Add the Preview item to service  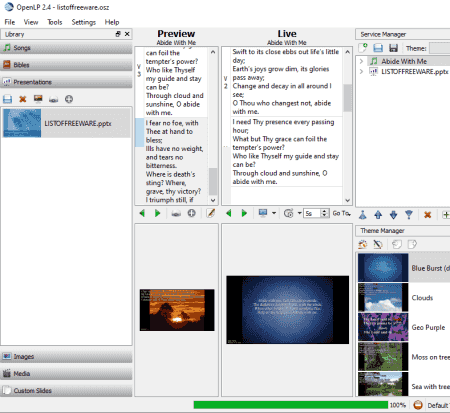click(x=191, y=213)
